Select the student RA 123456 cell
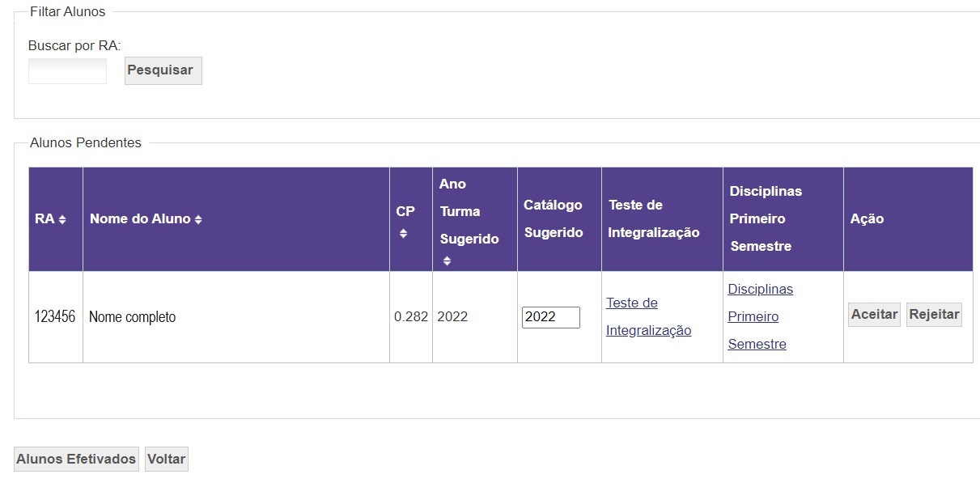 tap(55, 317)
